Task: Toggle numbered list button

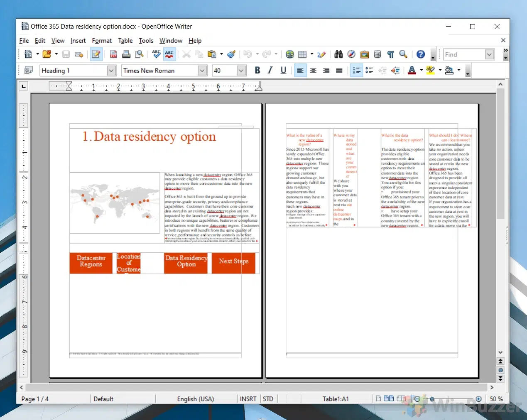Action: (x=356, y=71)
